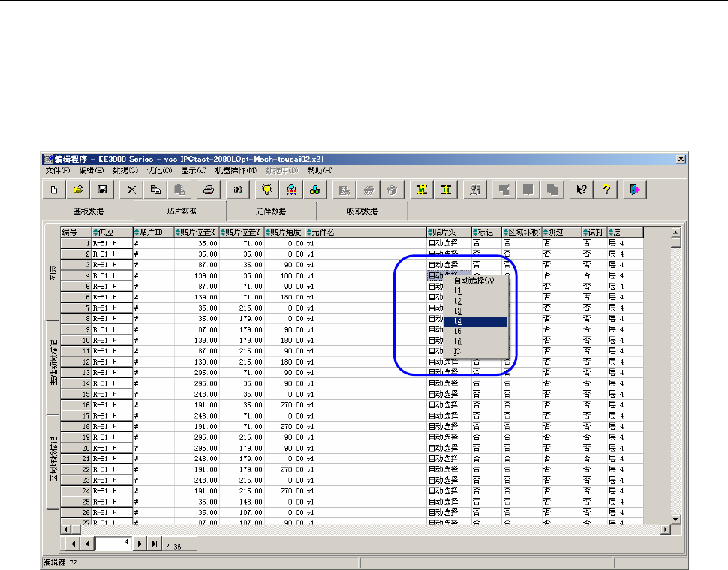Click the Copy toolbar icon
Image resolution: width=728 pixels, height=570 pixels.
tap(156, 190)
